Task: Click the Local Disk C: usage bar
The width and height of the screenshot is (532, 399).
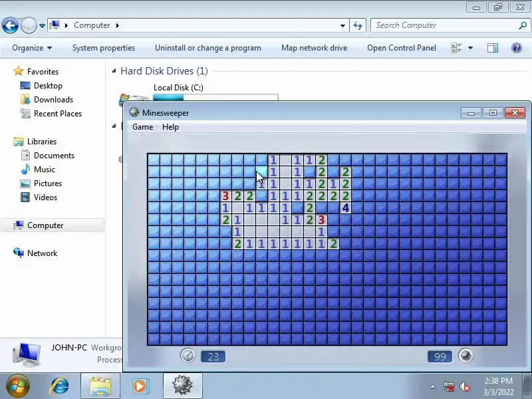Action: coord(215,98)
